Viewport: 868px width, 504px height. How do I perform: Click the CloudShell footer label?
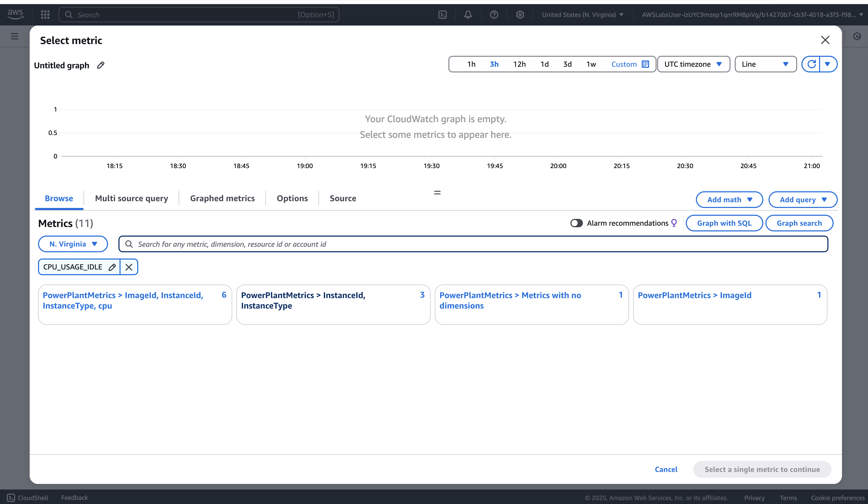pyautogui.click(x=33, y=498)
